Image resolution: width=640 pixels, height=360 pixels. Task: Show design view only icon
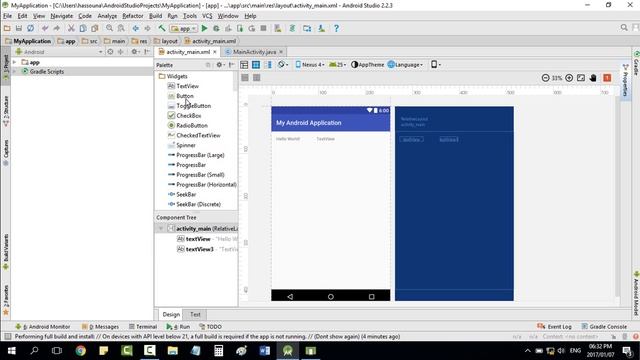(244, 64)
